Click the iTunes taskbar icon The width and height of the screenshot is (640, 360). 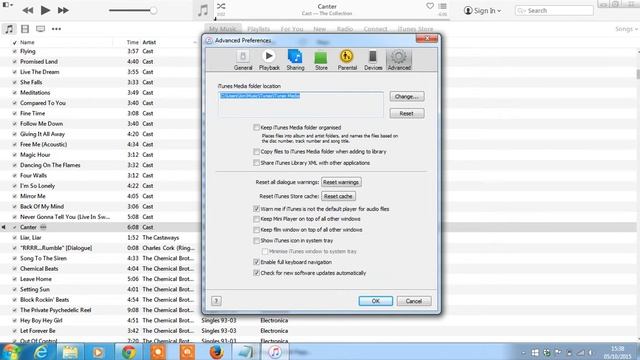coord(275,352)
